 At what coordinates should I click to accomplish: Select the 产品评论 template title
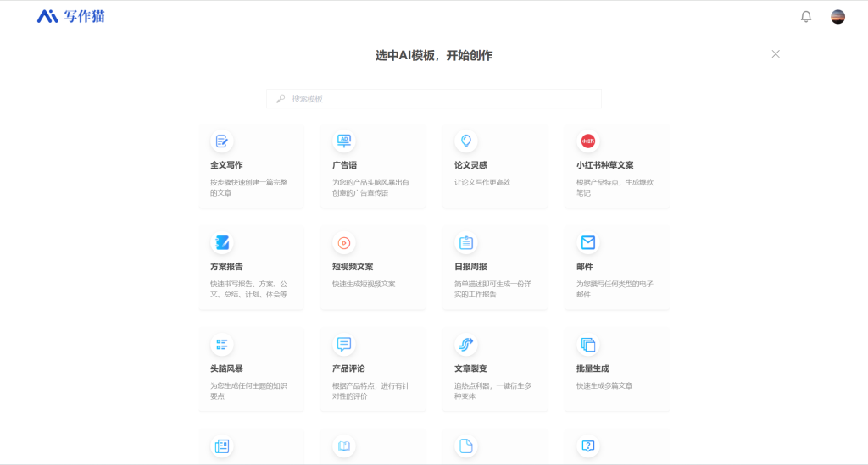click(x=348, y=368)
